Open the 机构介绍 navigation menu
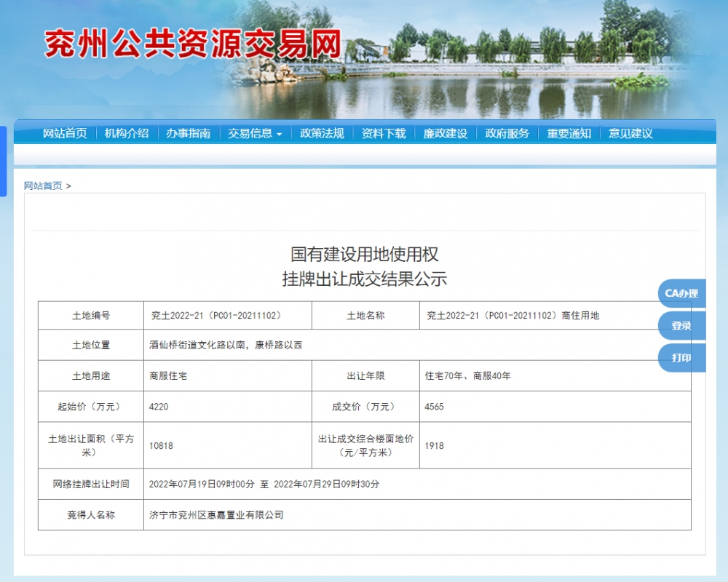Image resolution: width=728 pixels, height=582 pixels. click(127, 133)
